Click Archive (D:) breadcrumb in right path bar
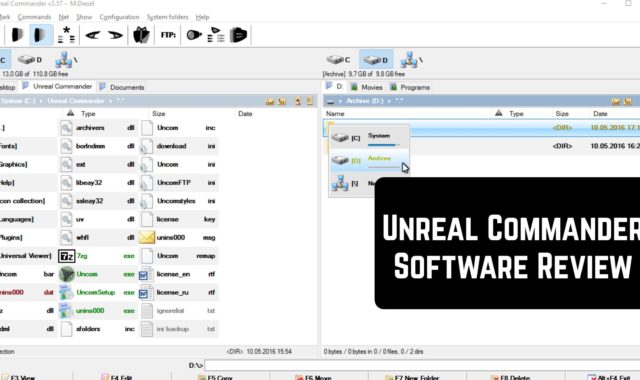Image resolution: width=640 pixels, height=380 pixels. pos(365,101)
